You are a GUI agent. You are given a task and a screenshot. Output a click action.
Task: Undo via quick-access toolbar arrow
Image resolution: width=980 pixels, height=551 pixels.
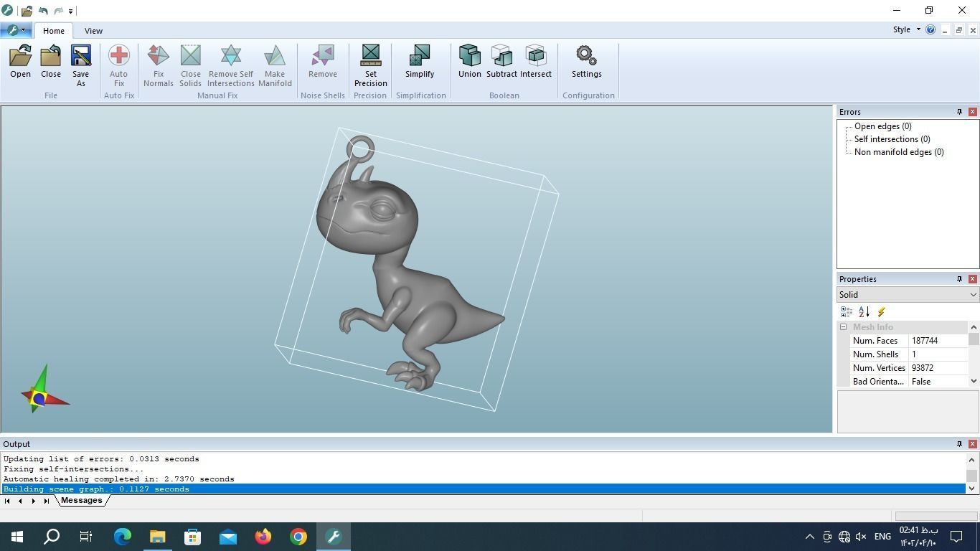click(43, 11)
